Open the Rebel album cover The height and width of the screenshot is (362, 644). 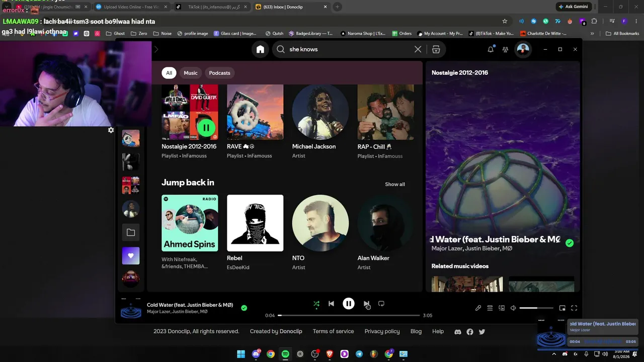pos(255,223)
